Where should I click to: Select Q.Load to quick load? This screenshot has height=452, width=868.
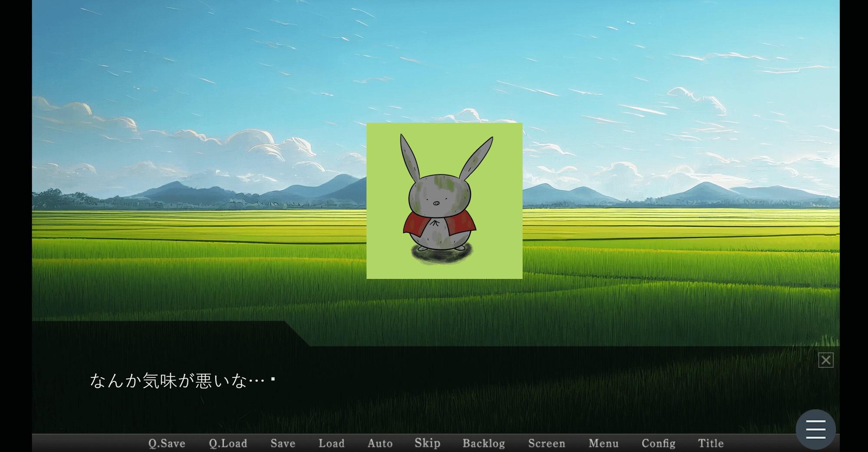(228, 443)
